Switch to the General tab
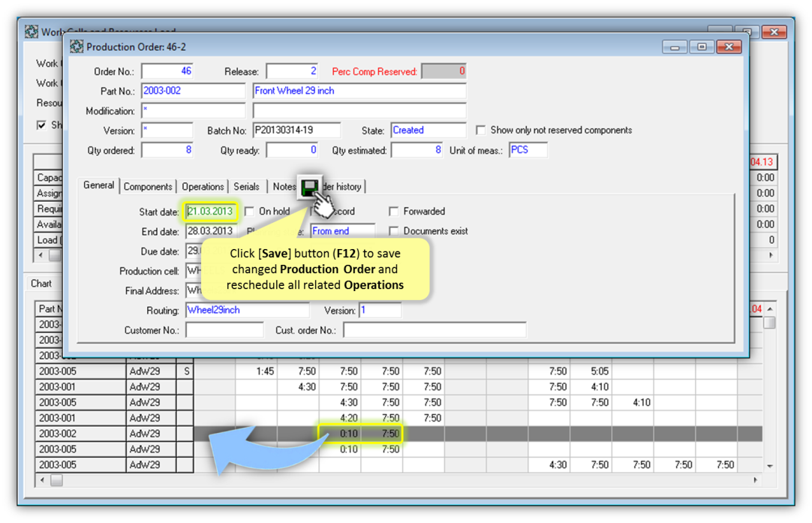 (x=98, y=185)
